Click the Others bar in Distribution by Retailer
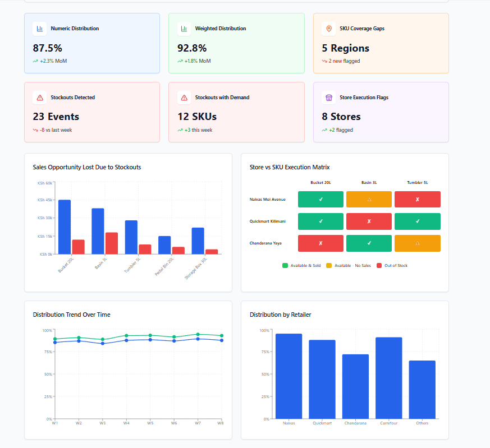The image size is (490, 448). click(x=422, y=390)
